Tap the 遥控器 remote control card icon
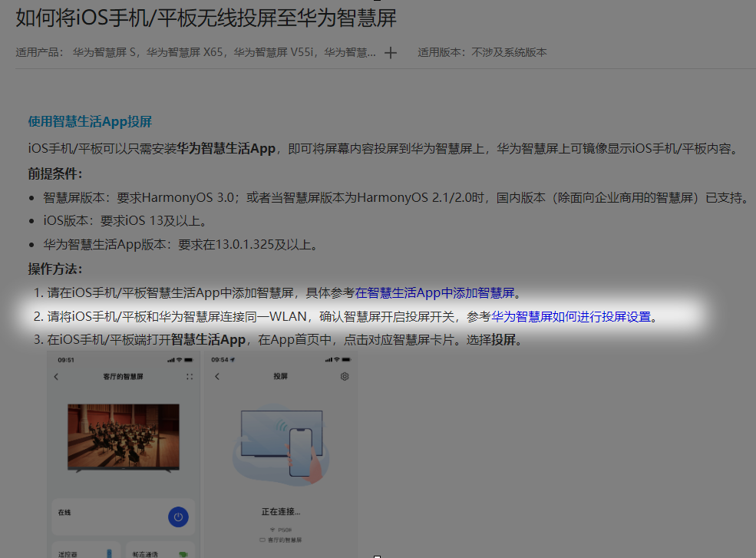Image resolution: width=756 pixels, height=558 pixels. tap(109, 553)
